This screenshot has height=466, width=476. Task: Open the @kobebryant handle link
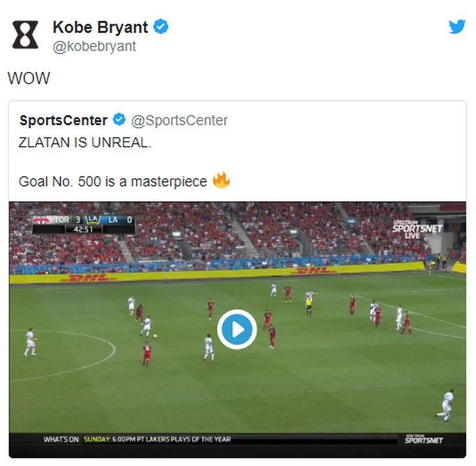(95, 47)
